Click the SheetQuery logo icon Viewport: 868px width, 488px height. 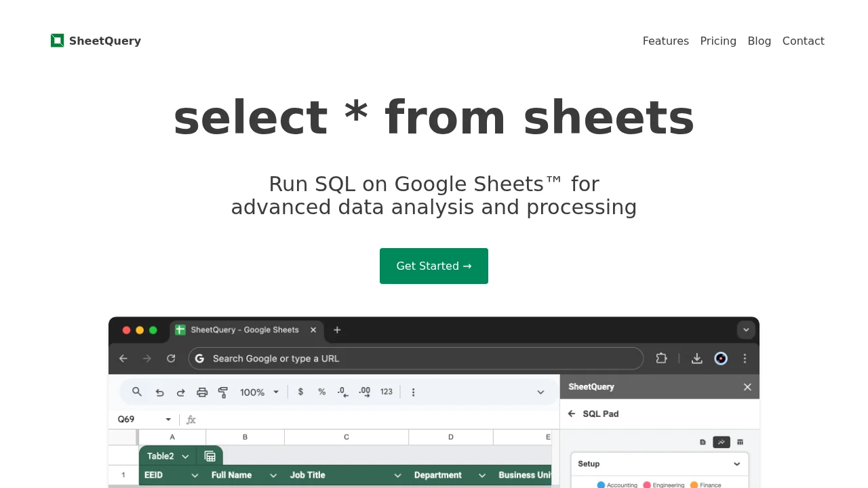pyautogui.click(x=58, y=41)
